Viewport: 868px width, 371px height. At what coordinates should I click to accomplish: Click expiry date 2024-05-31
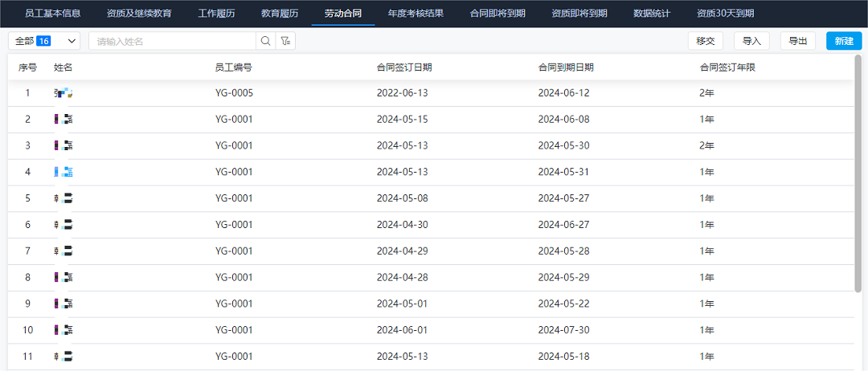[563, 172]
